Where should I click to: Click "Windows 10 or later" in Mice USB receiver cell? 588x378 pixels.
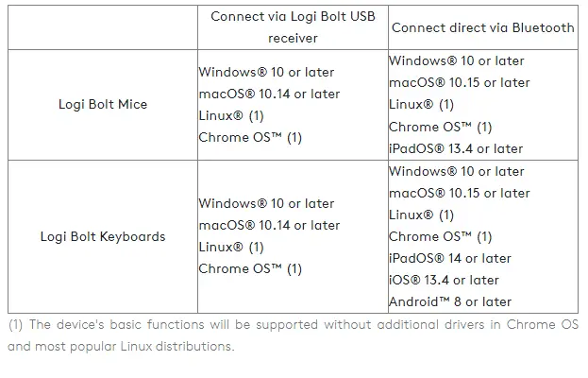coord(266,72)
